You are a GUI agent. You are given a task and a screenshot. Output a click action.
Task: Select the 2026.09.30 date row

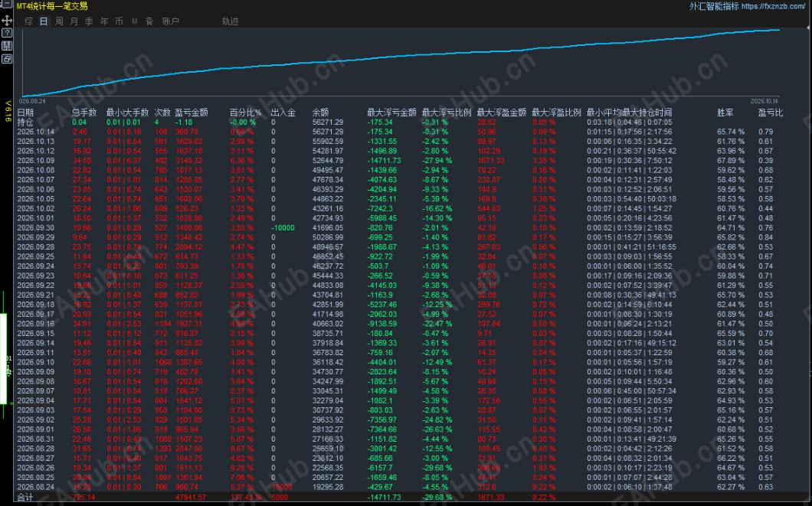click(x=36, y=227)
